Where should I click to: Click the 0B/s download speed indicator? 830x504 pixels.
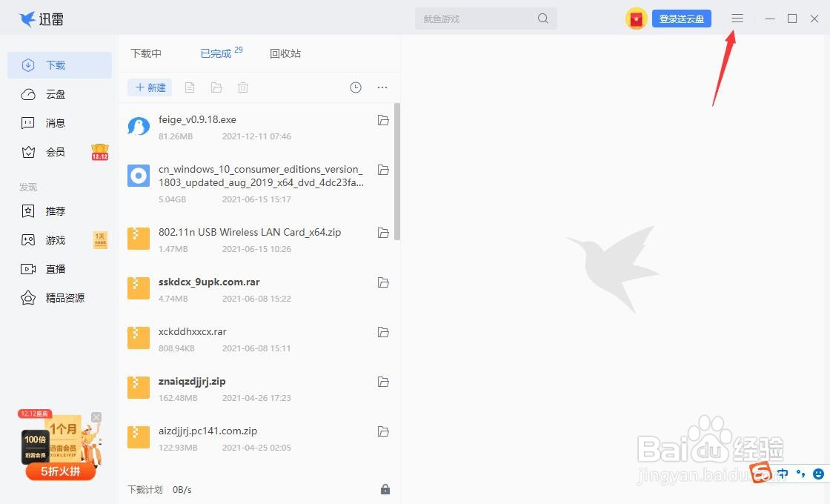182,490
